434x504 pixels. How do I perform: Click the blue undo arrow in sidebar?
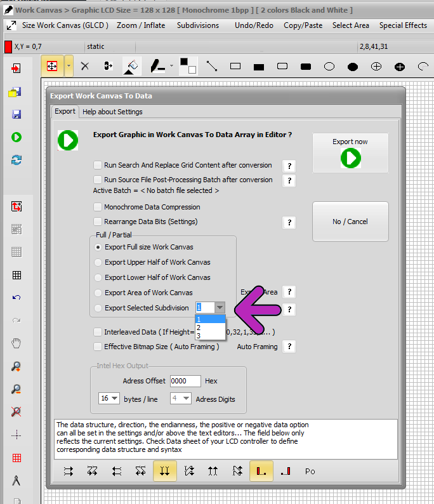pos(16,298)
